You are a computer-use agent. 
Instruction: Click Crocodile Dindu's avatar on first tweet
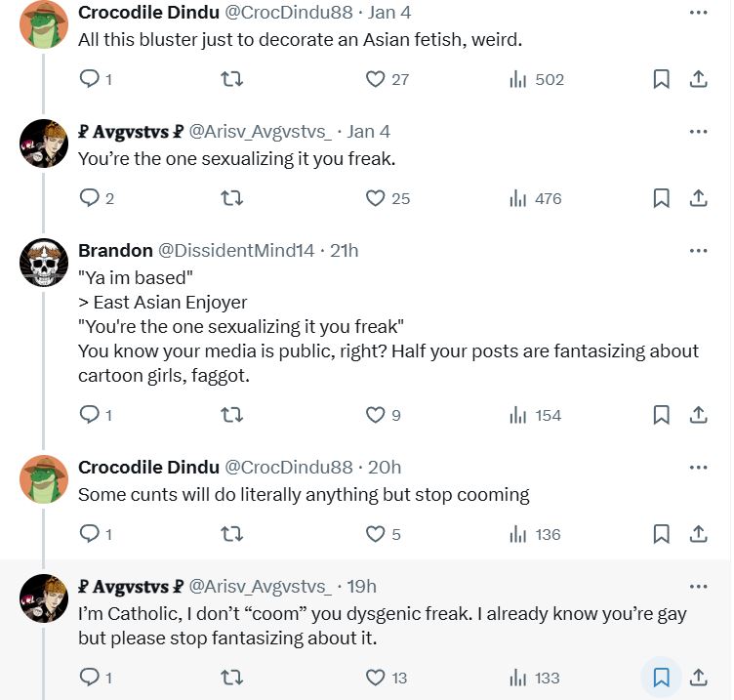tap(44, 24)
